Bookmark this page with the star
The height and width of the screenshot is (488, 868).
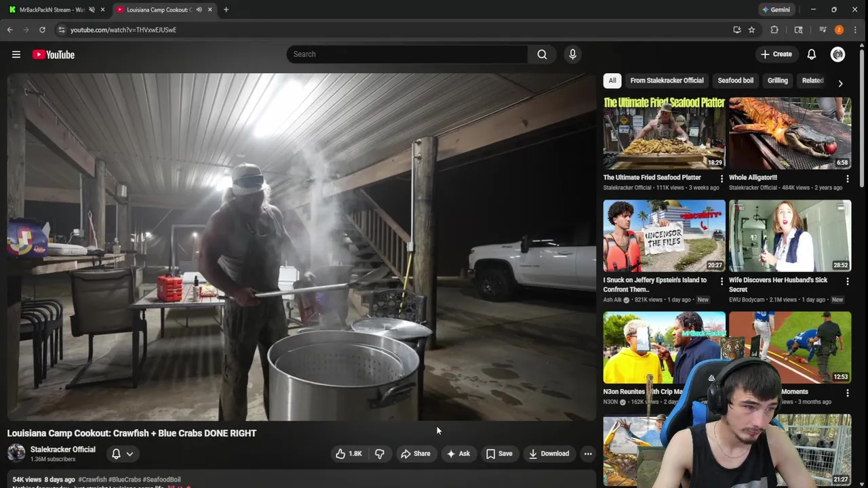(751, 30)
